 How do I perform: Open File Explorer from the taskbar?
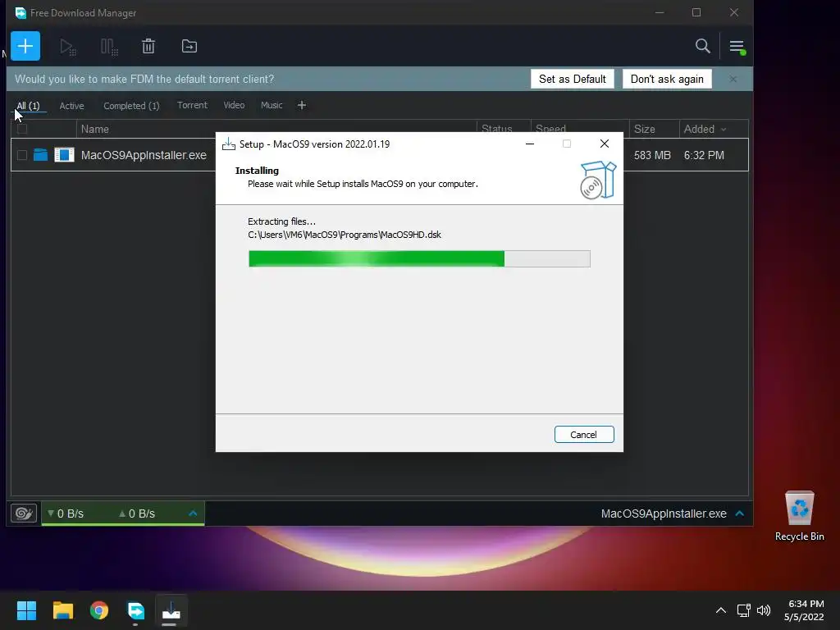coord(62,610)
